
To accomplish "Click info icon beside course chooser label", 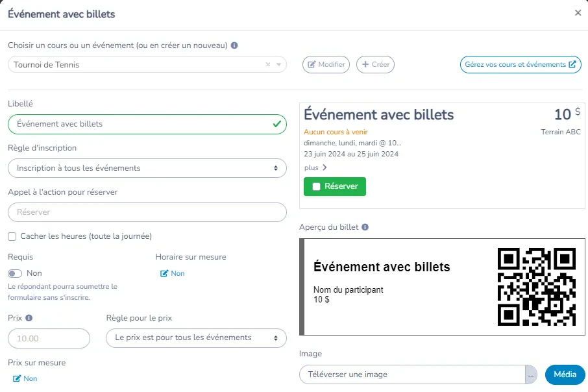I will (234, 45).
